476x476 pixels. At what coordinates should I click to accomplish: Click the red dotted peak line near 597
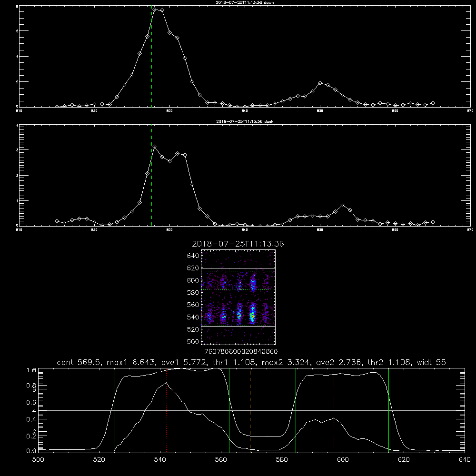click(x=334, y=410)
